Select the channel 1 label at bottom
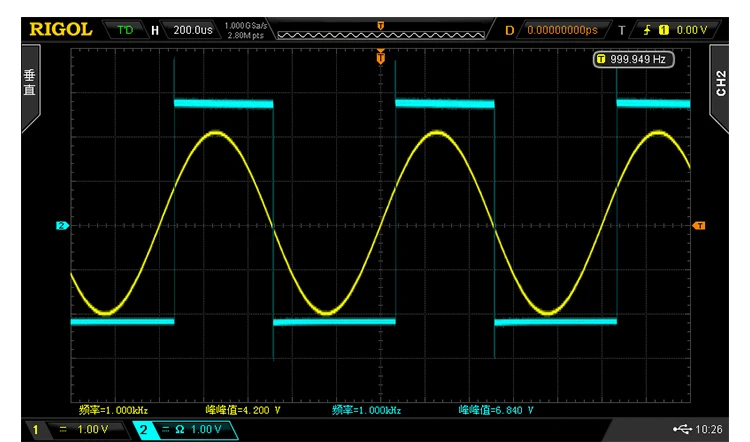750x442 pixels. click(x=35, y=430)
